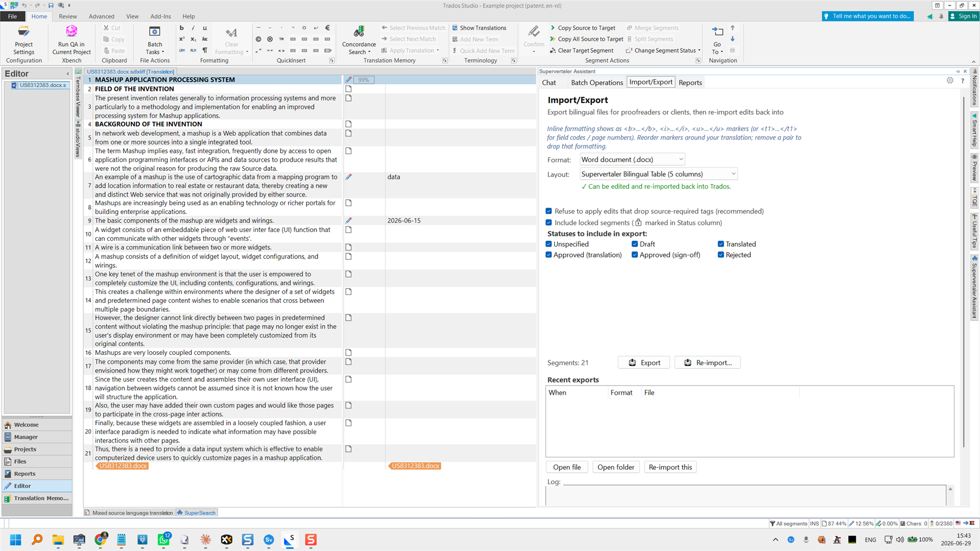Open the Reports view in the navigation pane
Image resolution: width=980 pixels, height=551 pixels.
click(37, 474)
